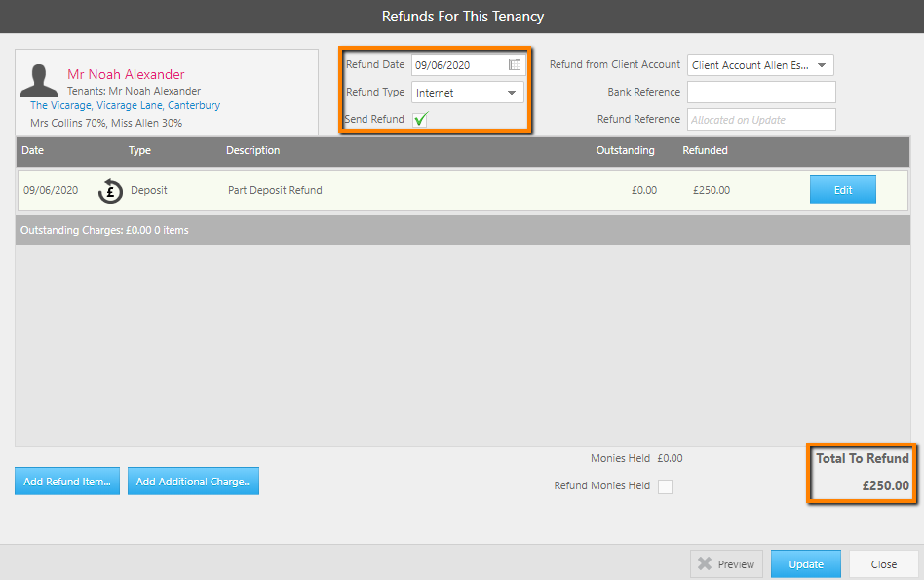Image resolution: width=924 pixels, height=580 pixels.
Task: Click the Refund Reference field
Action: 761,120
